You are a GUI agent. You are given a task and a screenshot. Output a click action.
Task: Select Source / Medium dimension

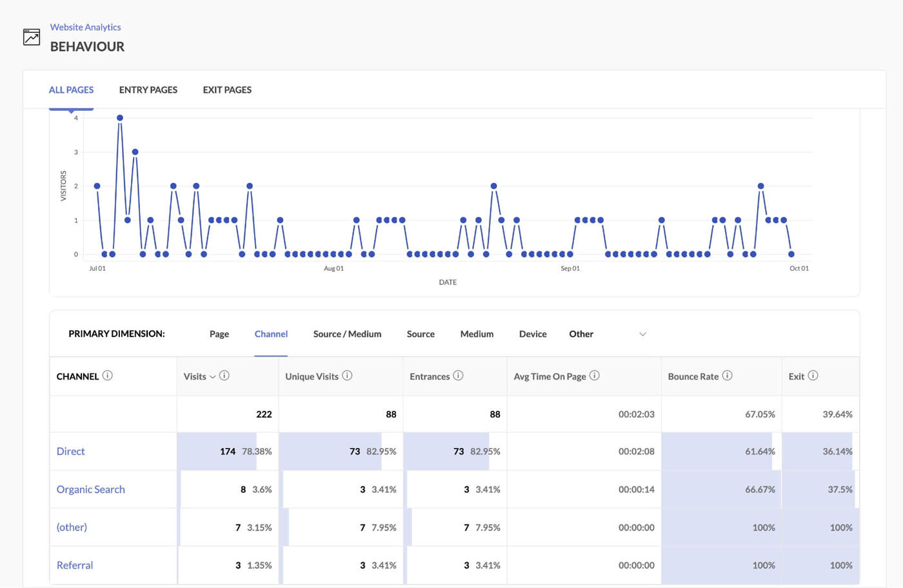click(x=347, y=334)
